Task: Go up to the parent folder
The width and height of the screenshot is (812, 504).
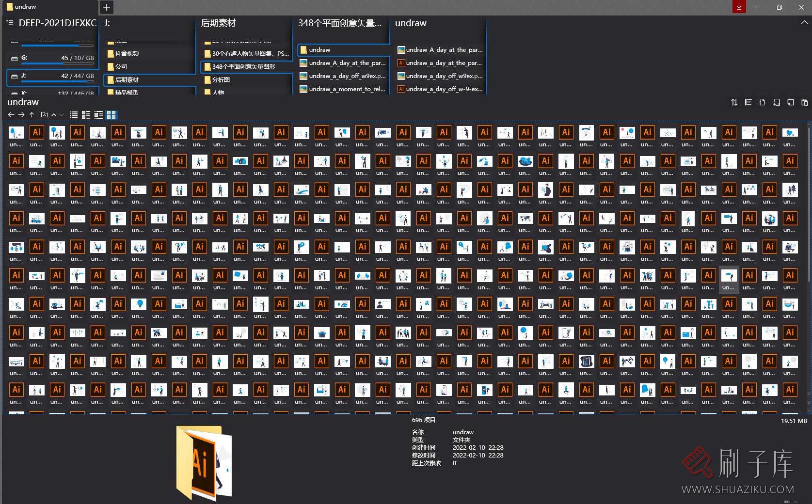Action: [x=32, y=115]
